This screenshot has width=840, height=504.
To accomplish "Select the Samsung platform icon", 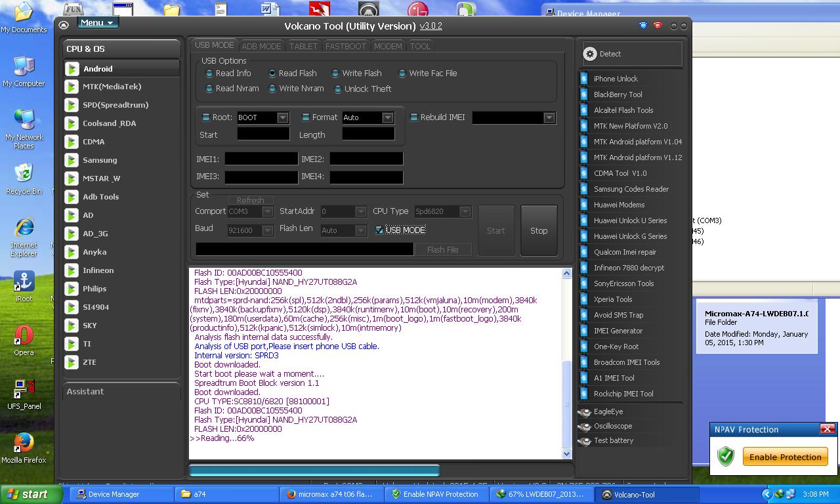I will [x=72, y=160].
